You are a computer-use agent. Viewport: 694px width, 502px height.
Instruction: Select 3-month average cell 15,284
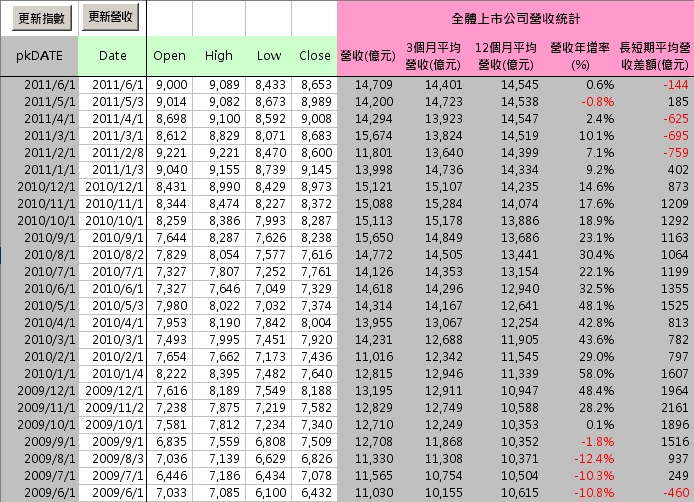tap(443, 204)
